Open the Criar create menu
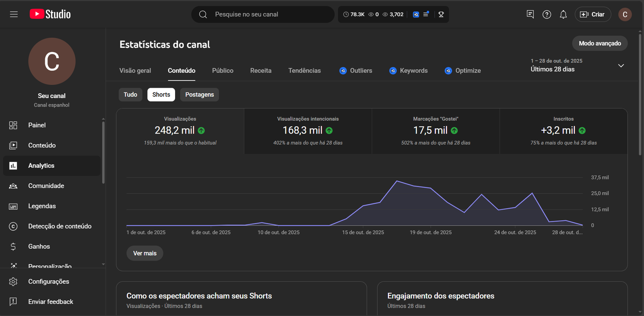 [592, 14]
